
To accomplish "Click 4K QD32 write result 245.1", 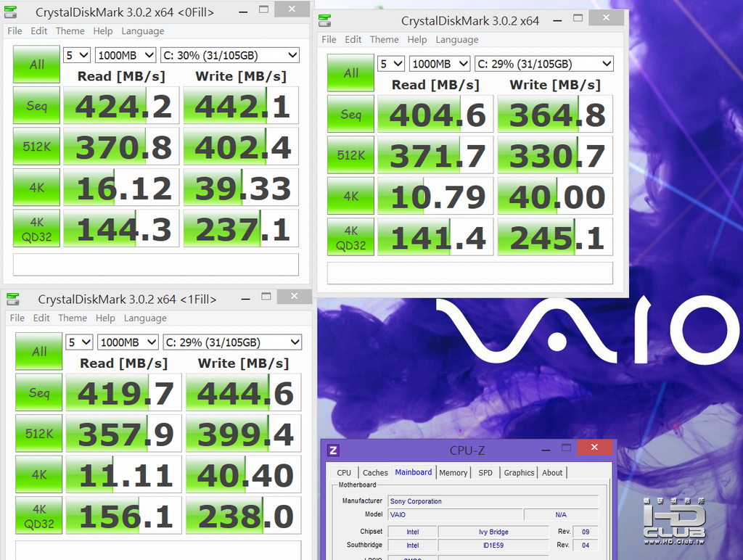I will [555, 237].
